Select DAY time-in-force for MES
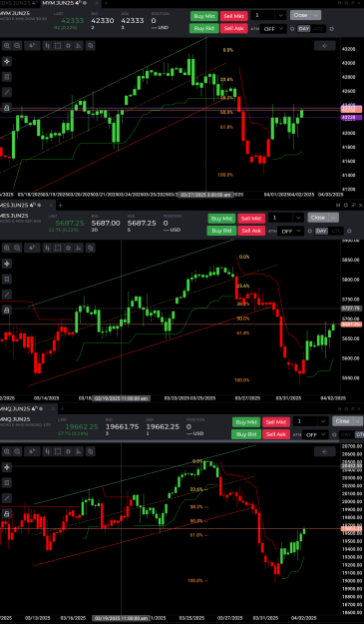Viewport: 364px width, 624px height. [321, 232]
